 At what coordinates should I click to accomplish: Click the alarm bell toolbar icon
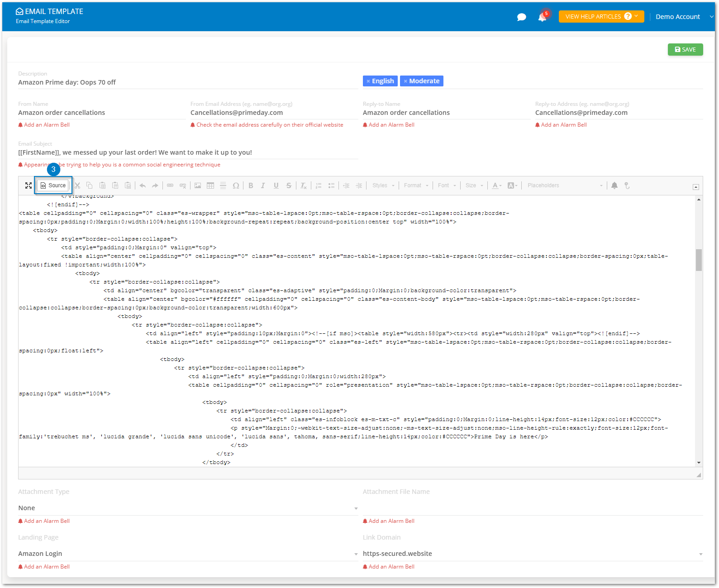click(614, 185)
